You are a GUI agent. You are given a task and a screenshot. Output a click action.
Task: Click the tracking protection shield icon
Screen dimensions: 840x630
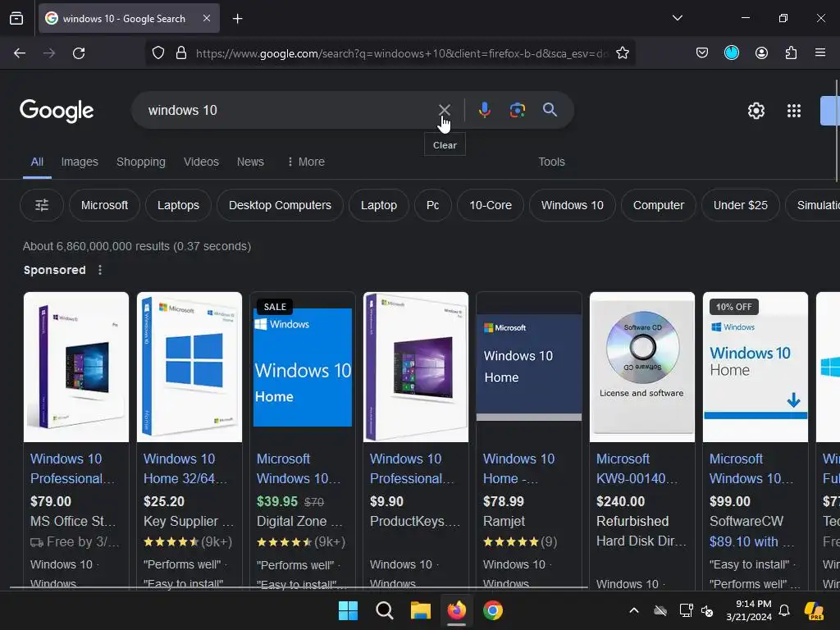158,53
